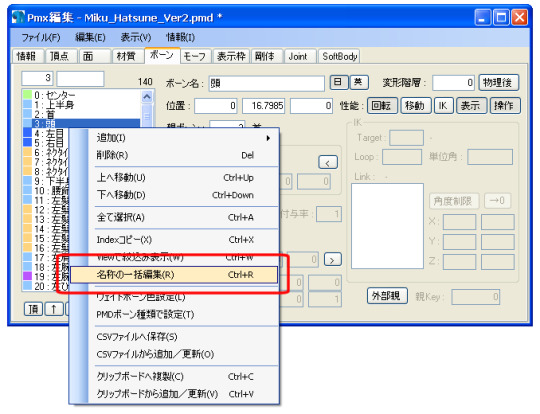
Task: Switch to the SoftBody tab
Action: click(x=339, y=56)
